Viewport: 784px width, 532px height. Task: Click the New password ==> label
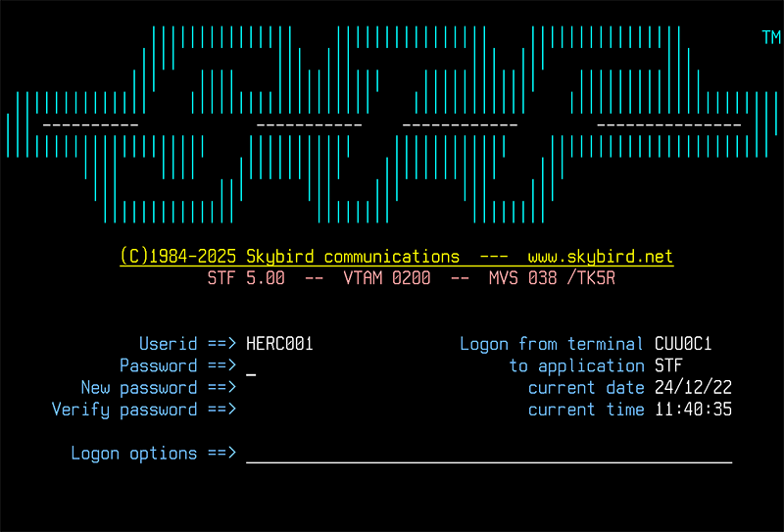[158, 388]
